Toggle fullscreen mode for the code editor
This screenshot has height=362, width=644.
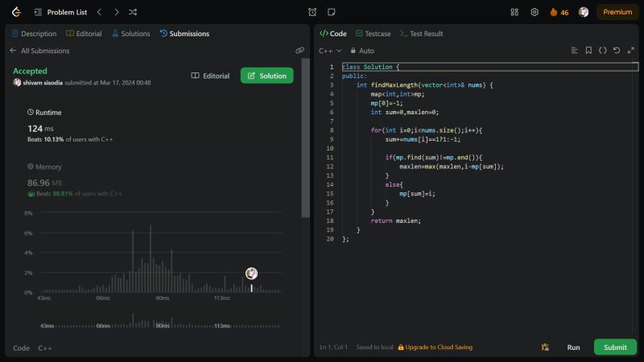630,50
